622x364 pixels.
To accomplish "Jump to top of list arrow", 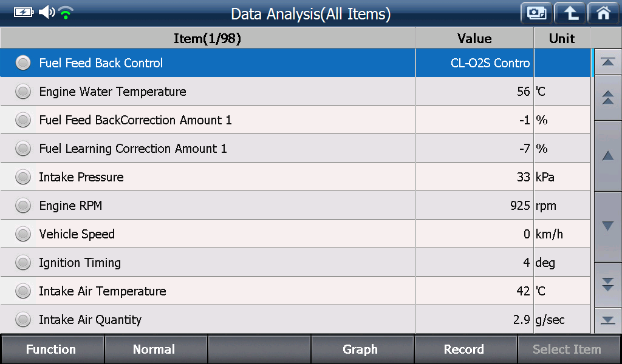I will coord(607,62).
